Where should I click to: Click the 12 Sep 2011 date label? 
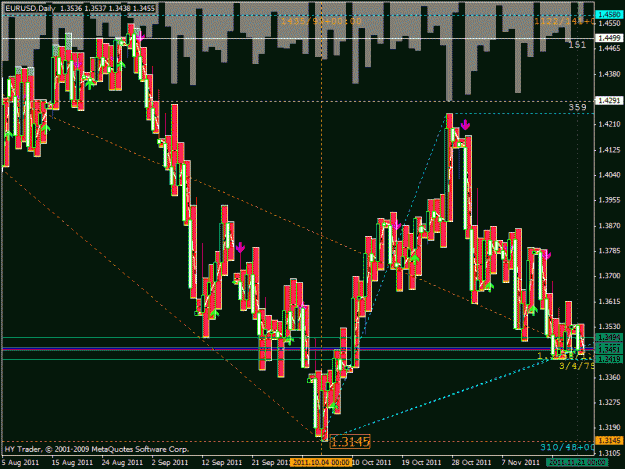tap(222, 463)
